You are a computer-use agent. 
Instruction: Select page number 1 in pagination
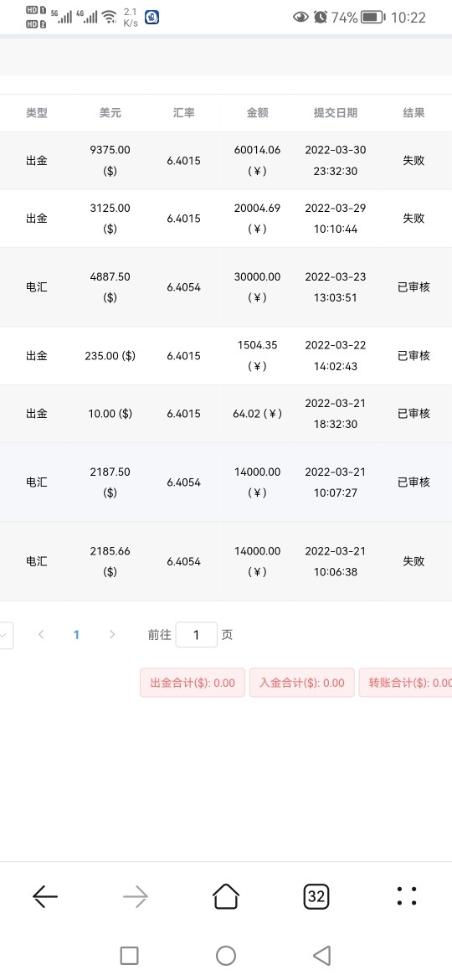click(76, 634)
